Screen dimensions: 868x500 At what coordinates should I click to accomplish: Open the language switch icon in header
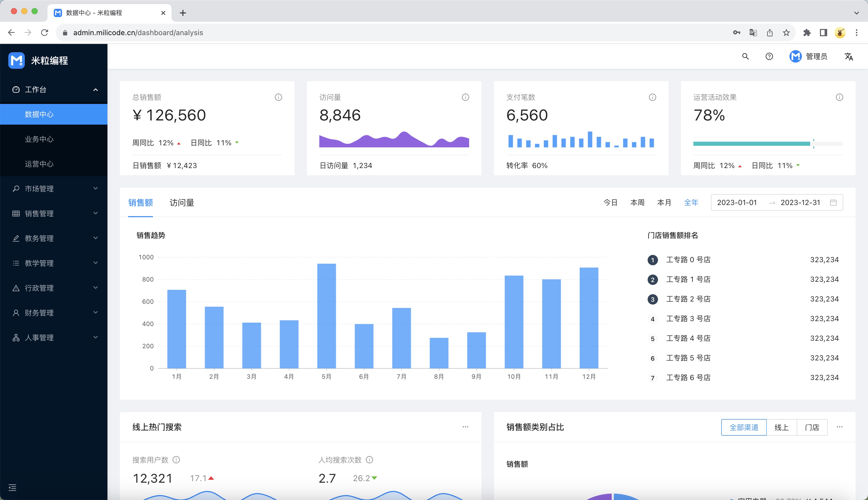849,57
